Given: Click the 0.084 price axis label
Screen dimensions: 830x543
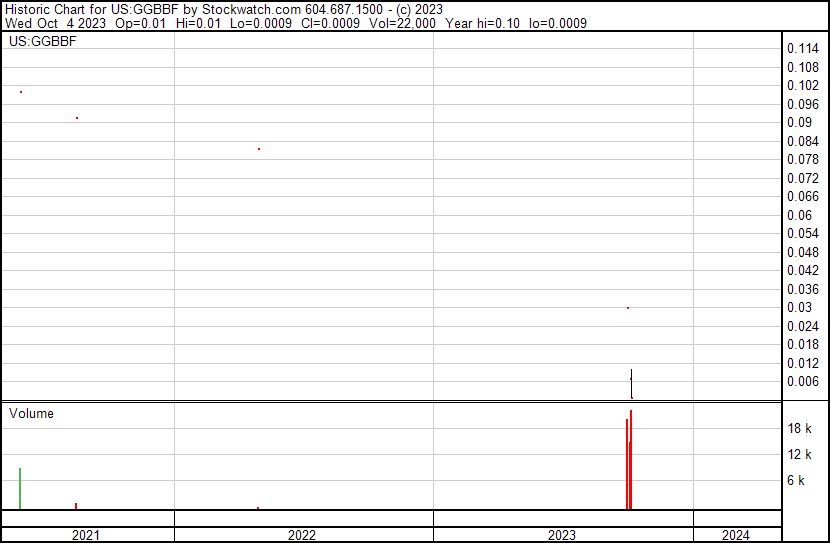Looking at the screenshot, I should pyautogui.click(x=803, y=141).
